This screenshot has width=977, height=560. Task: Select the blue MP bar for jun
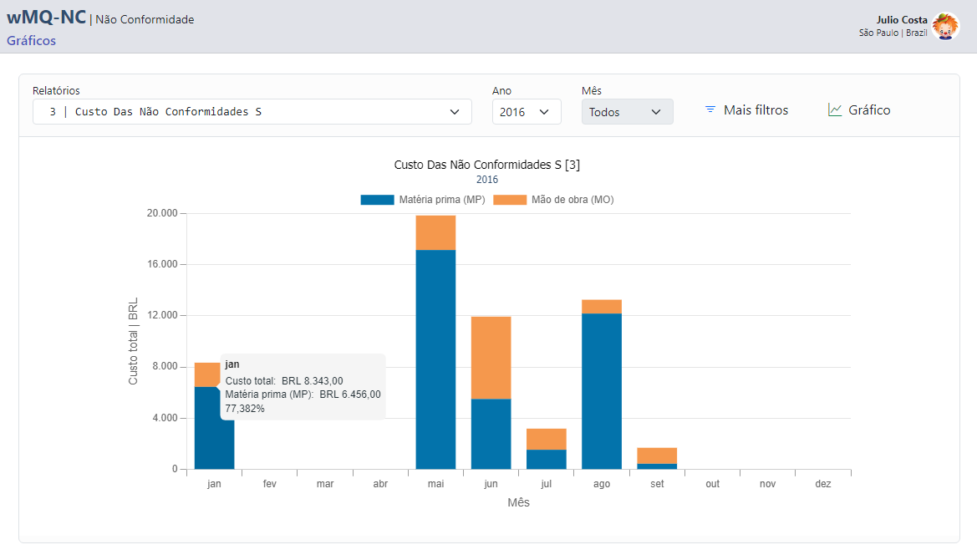coord(491,434)
